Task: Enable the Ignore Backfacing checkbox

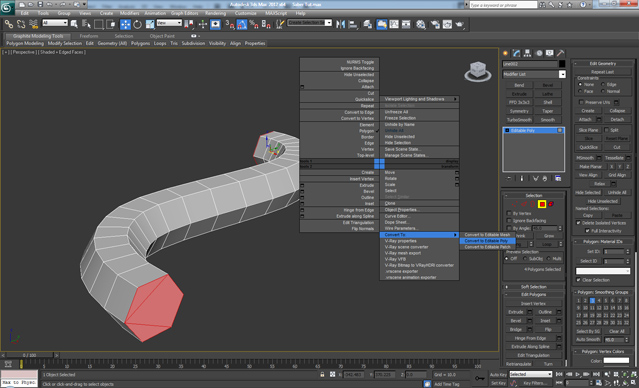Action: pyautogui.click(x=509, y=220)
